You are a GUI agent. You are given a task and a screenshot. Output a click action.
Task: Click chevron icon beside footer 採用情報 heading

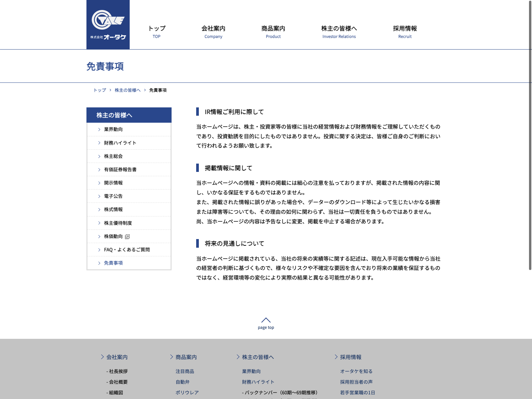[x=336, y=357]
